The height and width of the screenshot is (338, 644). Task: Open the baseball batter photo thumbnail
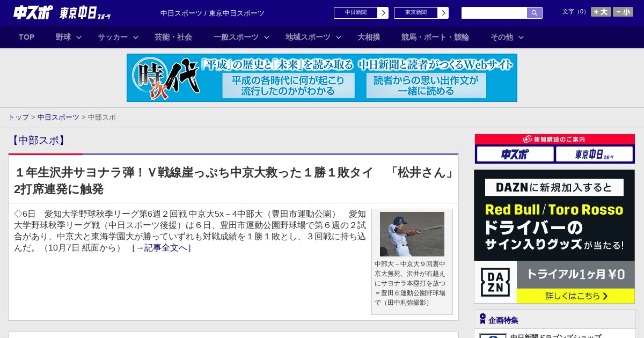point(412,234)
